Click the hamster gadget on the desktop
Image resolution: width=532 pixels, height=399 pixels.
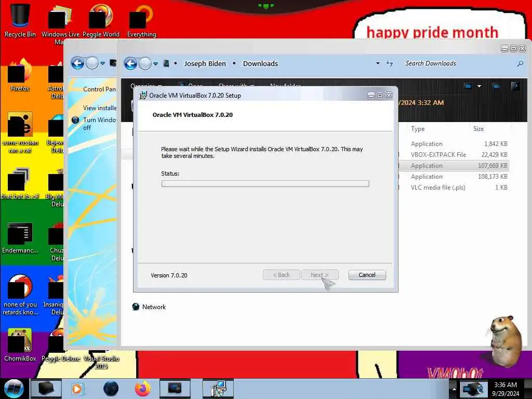click(505, 341)
